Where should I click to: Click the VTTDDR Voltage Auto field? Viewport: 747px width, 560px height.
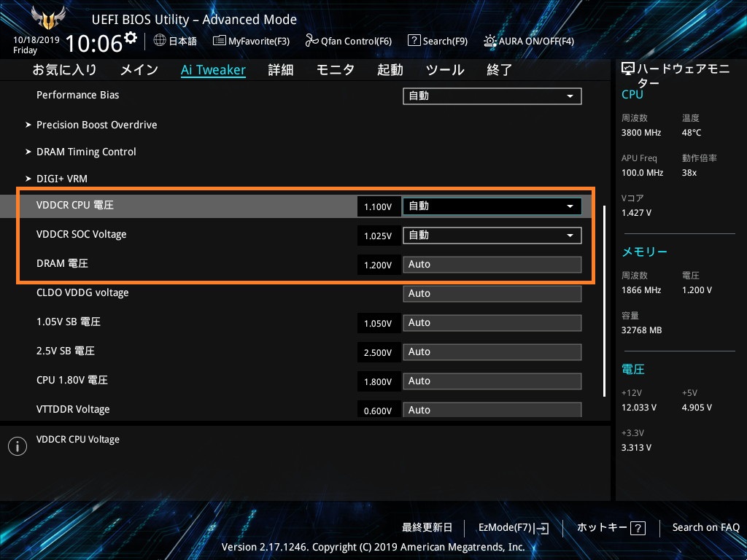point(492,410)
